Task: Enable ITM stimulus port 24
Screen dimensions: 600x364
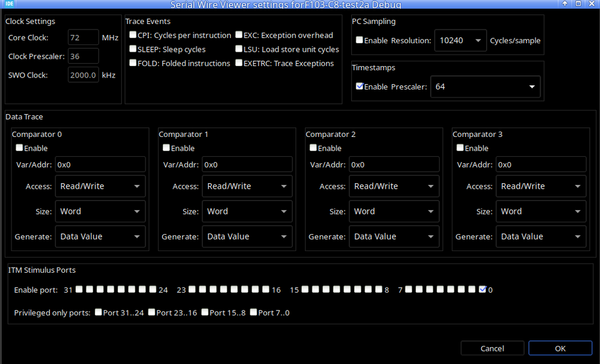Action: [x=153, y=290]
